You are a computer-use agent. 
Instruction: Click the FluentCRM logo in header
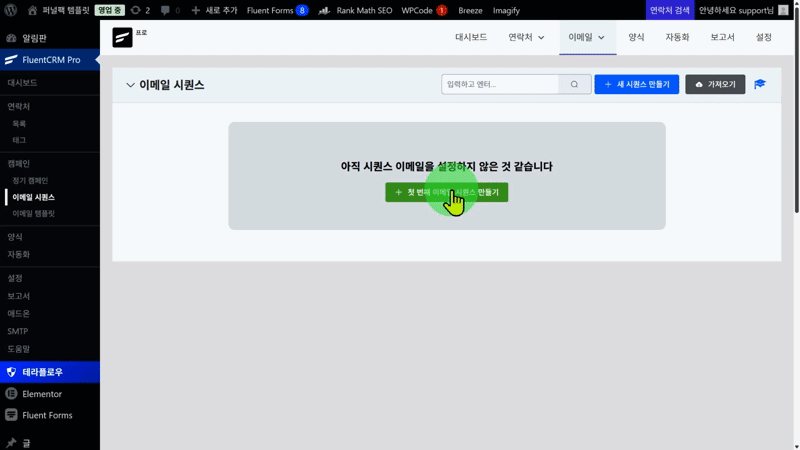[x=122, y=37]
